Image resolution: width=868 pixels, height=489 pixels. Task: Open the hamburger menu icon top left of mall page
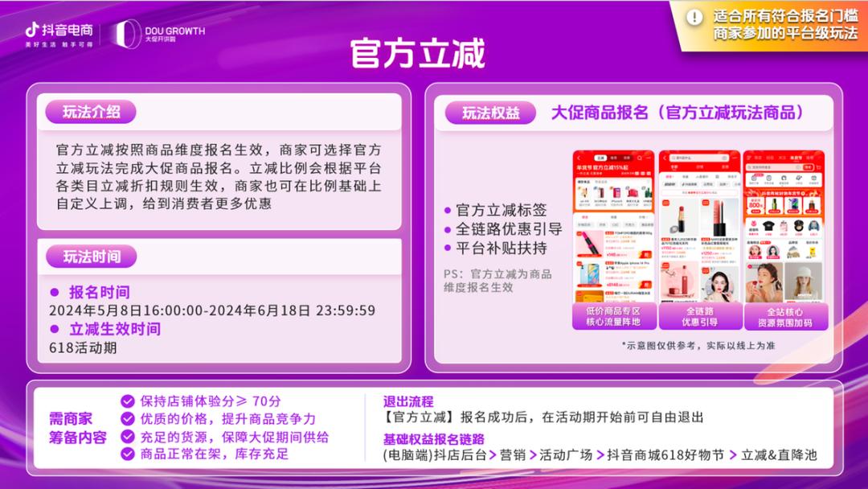point(749,158)
